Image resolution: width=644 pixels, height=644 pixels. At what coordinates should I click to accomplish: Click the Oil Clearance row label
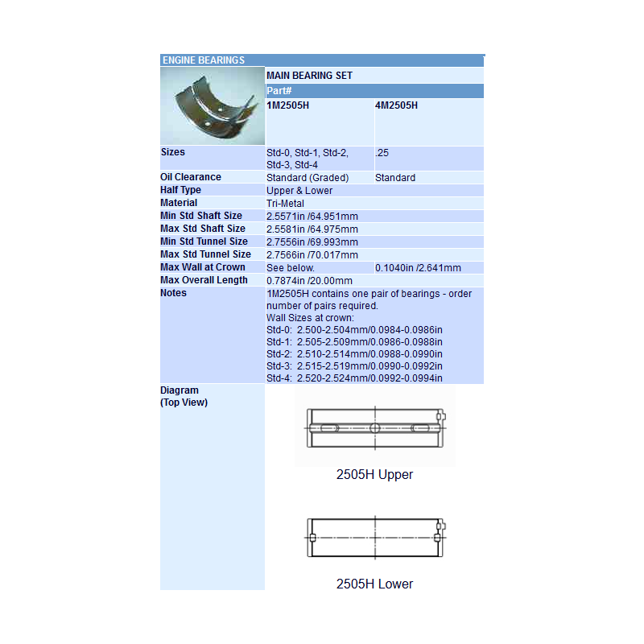point(191,177)
